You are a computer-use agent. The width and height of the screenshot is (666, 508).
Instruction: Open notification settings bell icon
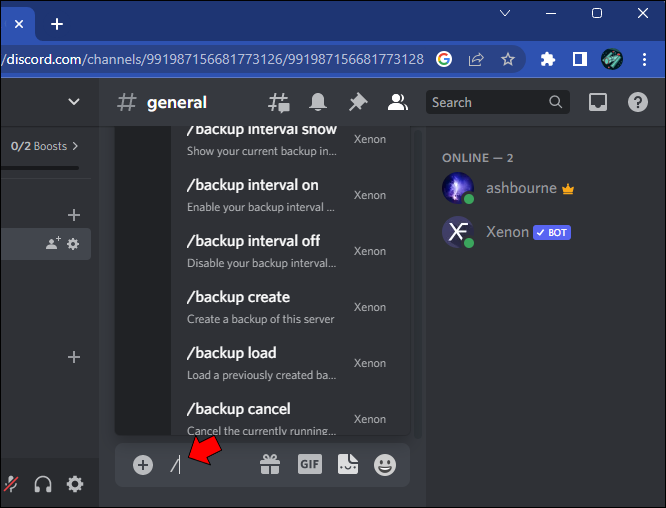coord(318,102)
